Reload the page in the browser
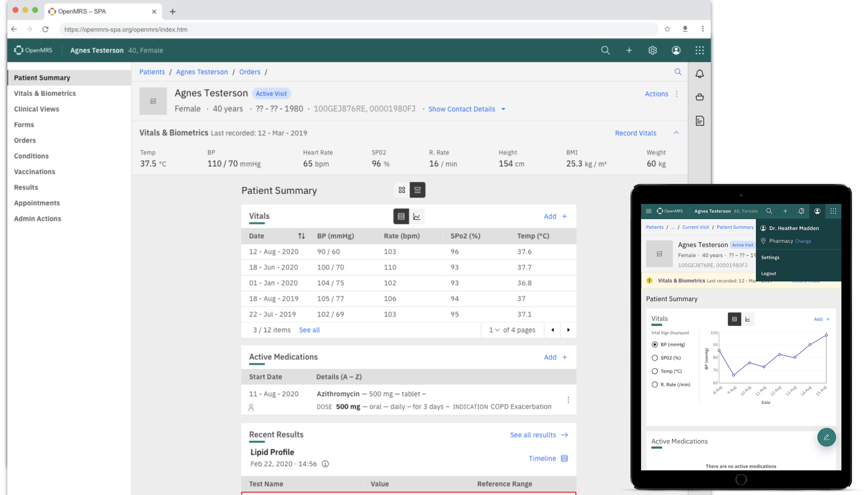 (x=45, y=29)
